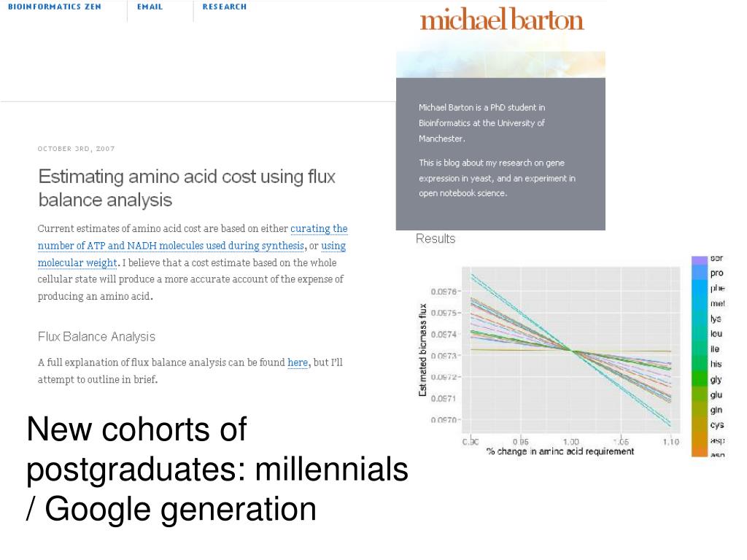Open the Bioinformatics Zen nav link

coord(54,7)
